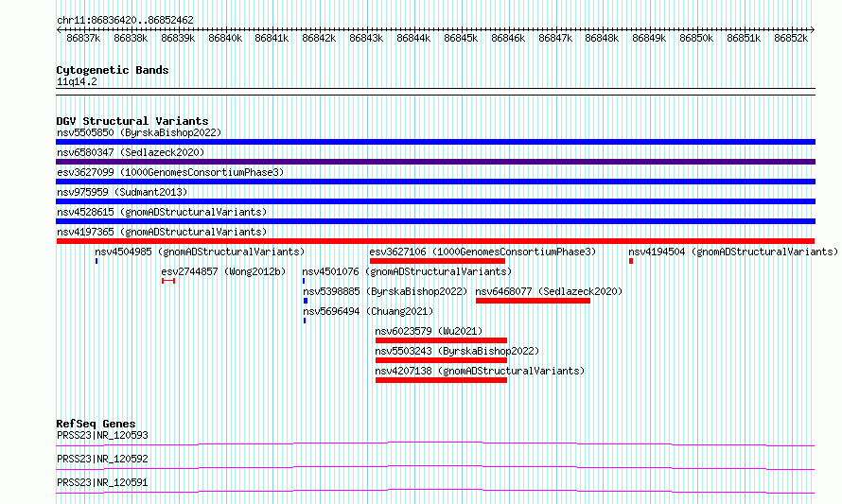
Task: Open the nsv6468077 (Sedlazeck2020) label
Action: [549, 291]
